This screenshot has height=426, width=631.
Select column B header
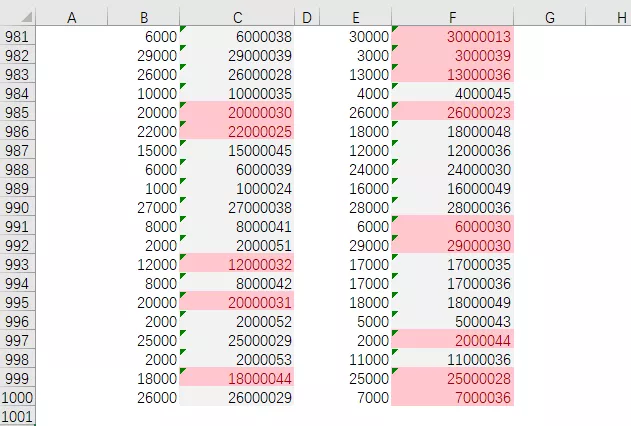pyautogui.click(x=144, y=17)
